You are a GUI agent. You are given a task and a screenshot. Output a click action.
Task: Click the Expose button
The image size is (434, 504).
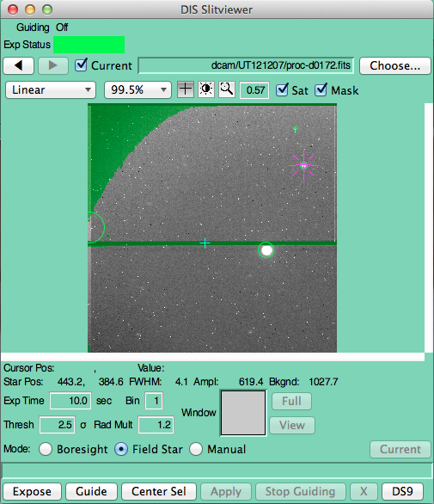32,491
